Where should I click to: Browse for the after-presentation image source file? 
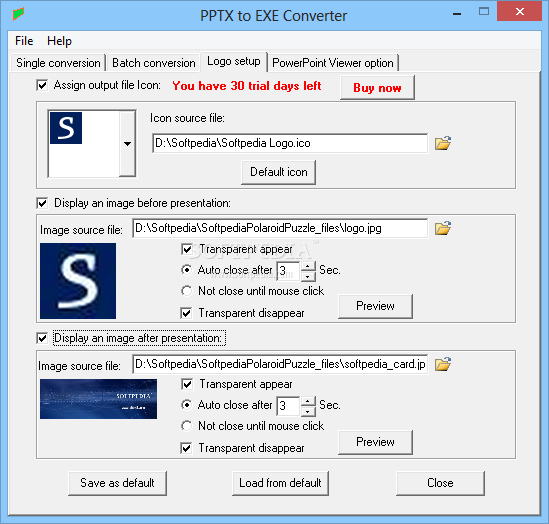tap(443, 364)
